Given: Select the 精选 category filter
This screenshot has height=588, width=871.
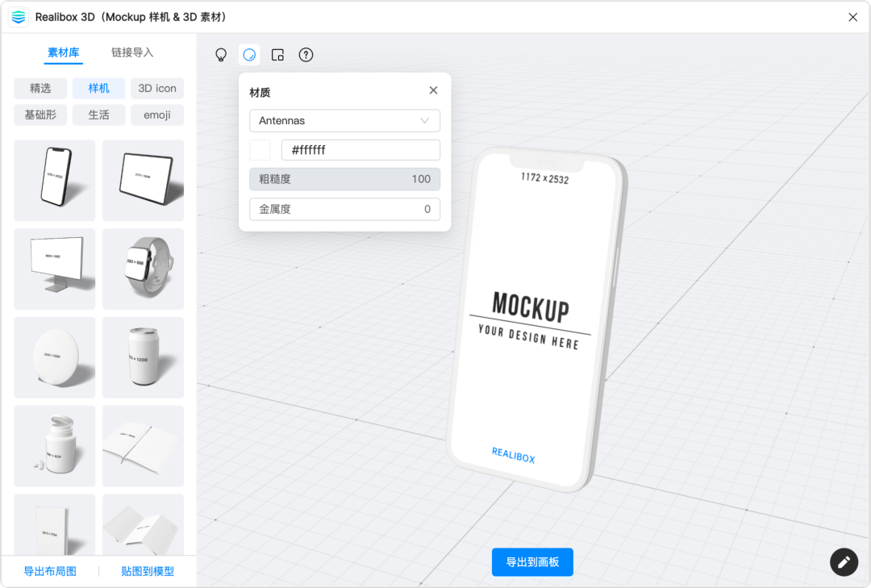Looking at the screenshot, I should click(40, 89).
